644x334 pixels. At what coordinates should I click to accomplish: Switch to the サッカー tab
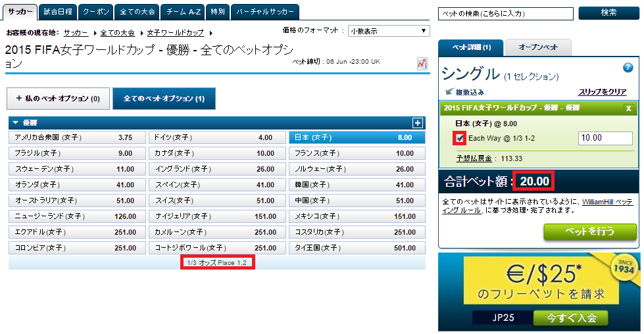pyautogui.click(x=20, y=12)
